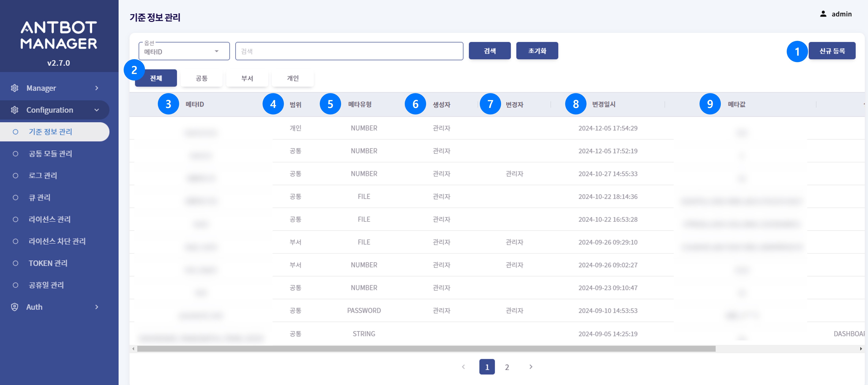Sort by the 생성자 column header
The height and width of the screenshot is (385, 868).
pos(441,105)
